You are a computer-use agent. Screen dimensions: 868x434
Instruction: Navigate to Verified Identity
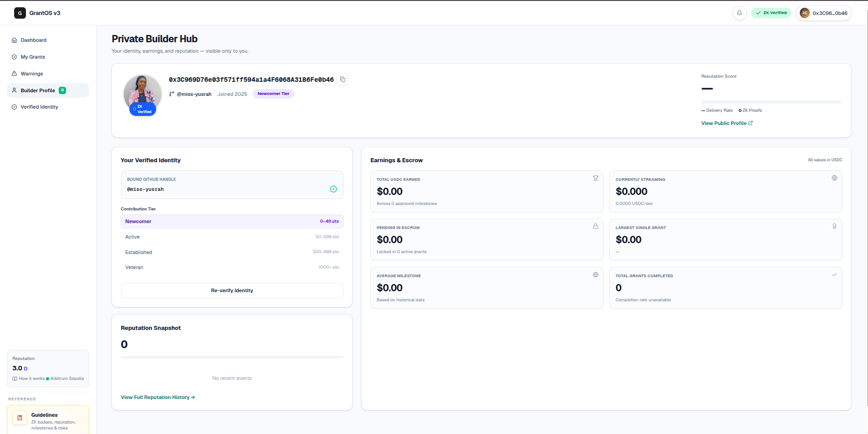[48, 107]
